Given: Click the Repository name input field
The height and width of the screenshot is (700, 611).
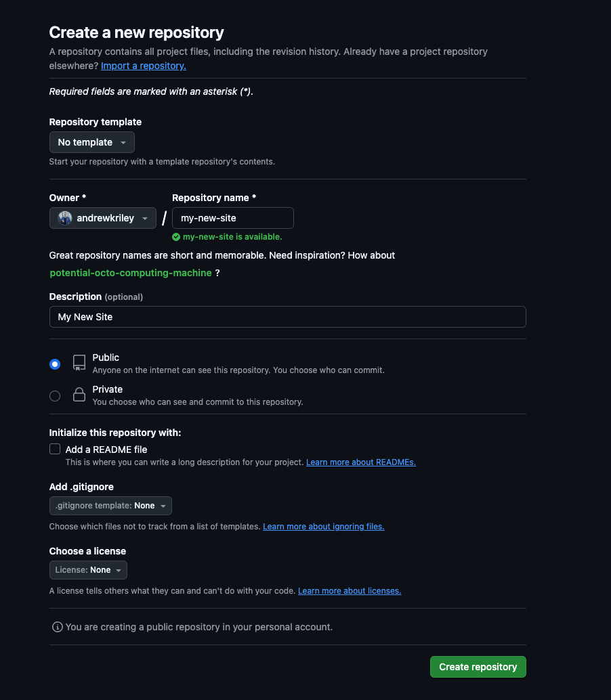Looking at the screenshot, I should click(232, 218).
